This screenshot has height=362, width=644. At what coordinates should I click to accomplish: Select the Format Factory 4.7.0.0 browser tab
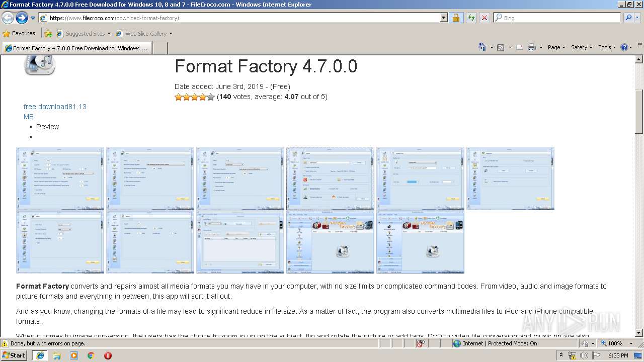(77, 48)
